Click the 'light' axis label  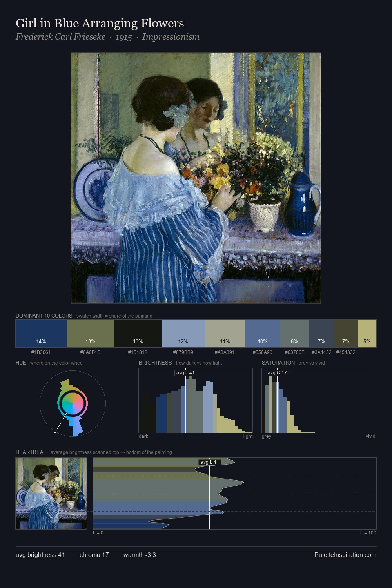[248, 436]
